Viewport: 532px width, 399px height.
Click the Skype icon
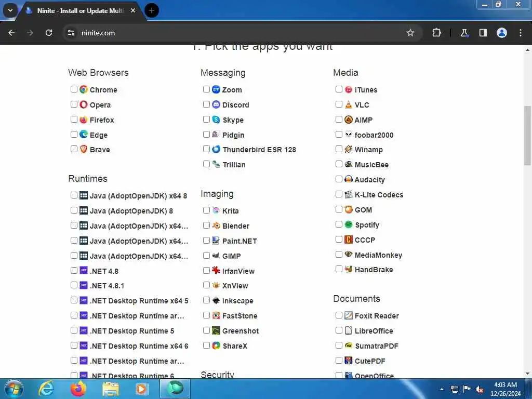(216, 120)
